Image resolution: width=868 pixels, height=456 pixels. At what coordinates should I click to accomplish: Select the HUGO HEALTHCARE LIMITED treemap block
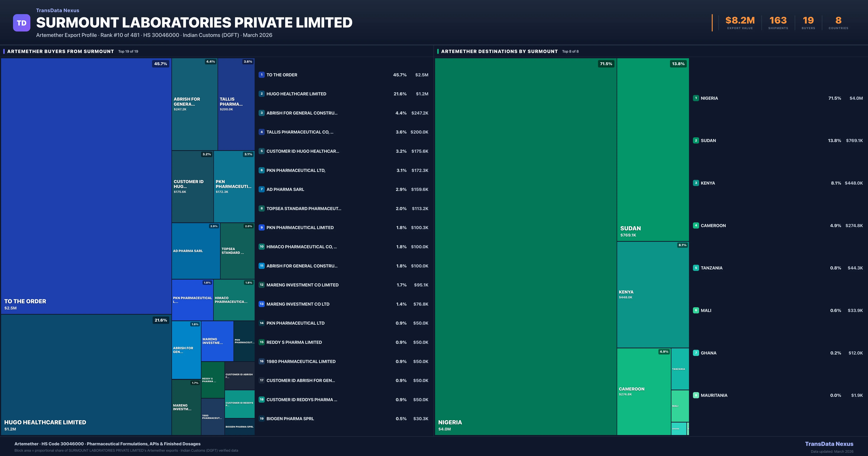(86, 374)
